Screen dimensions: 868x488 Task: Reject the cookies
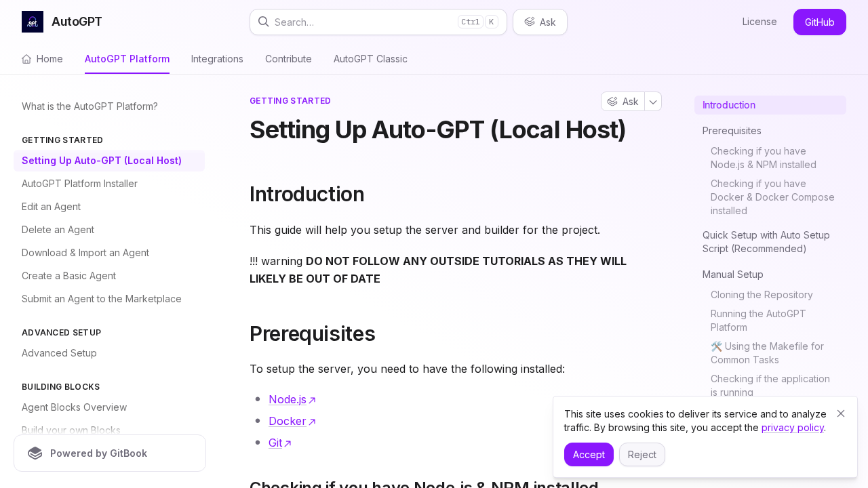642,454
